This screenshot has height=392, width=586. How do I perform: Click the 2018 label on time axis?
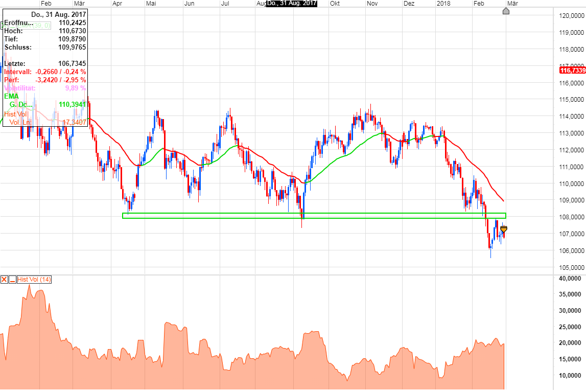pyautogui.click(x=442, y=4)
